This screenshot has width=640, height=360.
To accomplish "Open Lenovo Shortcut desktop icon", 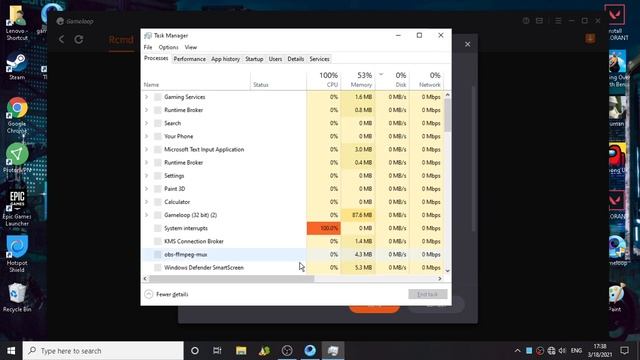I will 17,22.
